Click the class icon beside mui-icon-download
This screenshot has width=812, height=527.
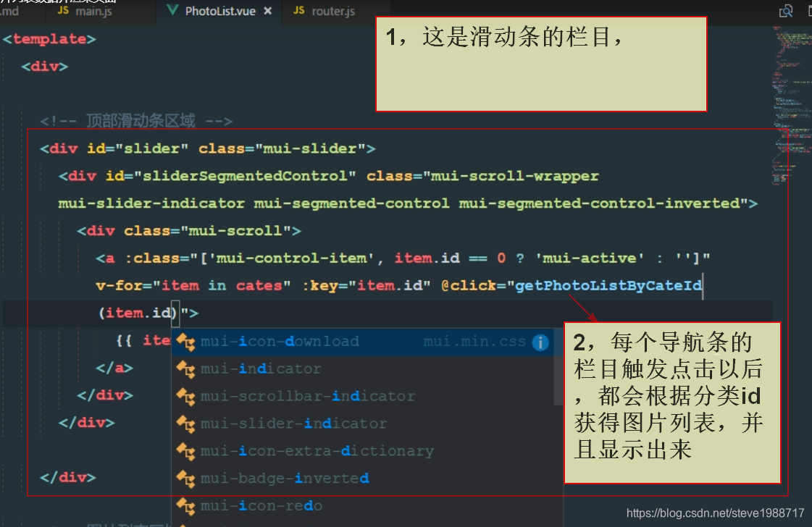point(185,342)
